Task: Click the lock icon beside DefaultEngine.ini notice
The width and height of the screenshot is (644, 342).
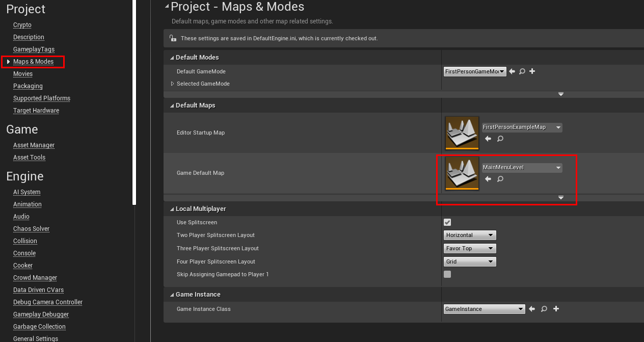Action: [173, 38]
